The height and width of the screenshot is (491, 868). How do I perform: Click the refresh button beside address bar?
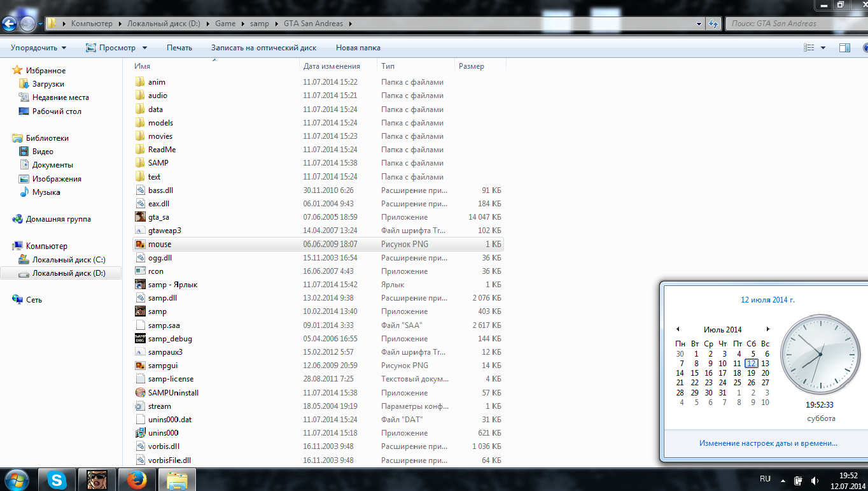[714, 24]
